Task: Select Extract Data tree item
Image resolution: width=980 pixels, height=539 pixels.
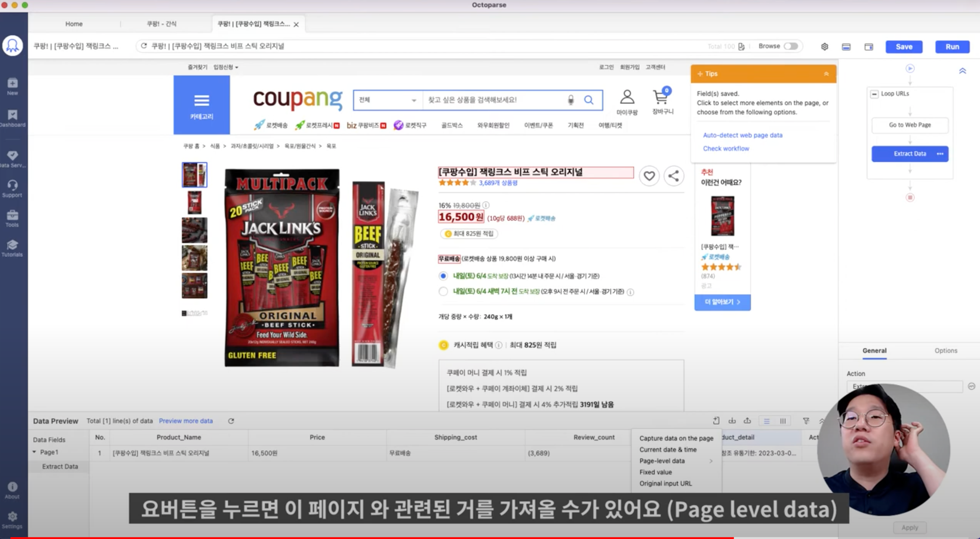Action: point(60,466)
